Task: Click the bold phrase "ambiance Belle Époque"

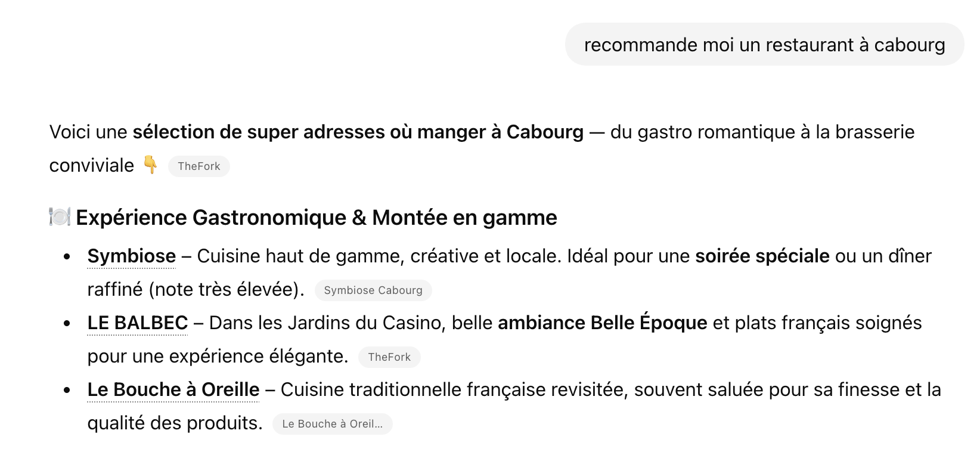Action: click(602, 323)
